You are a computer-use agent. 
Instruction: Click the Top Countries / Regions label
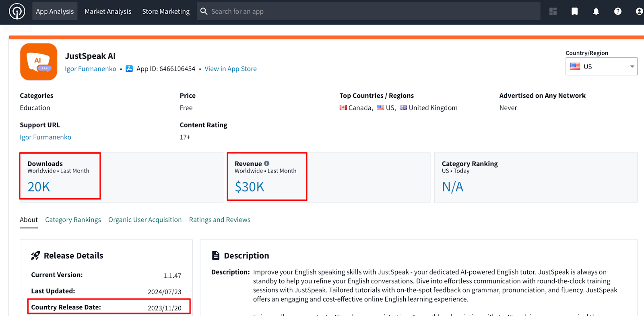click(376, 96)
